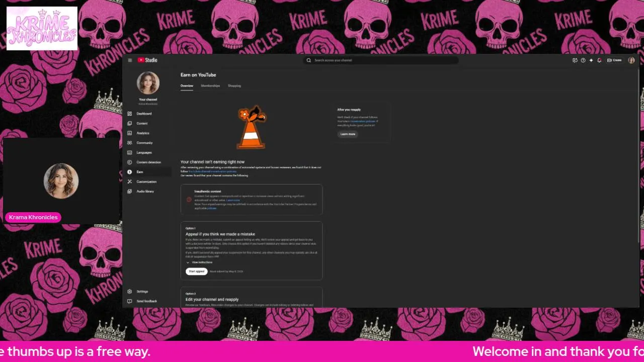Click the red warning icon for Inauthentic content
The image size is (644, 362).
coord(189,200)
